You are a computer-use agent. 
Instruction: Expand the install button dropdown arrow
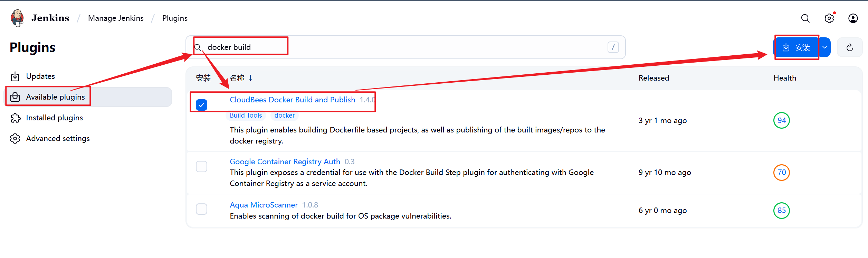point(825,47)
